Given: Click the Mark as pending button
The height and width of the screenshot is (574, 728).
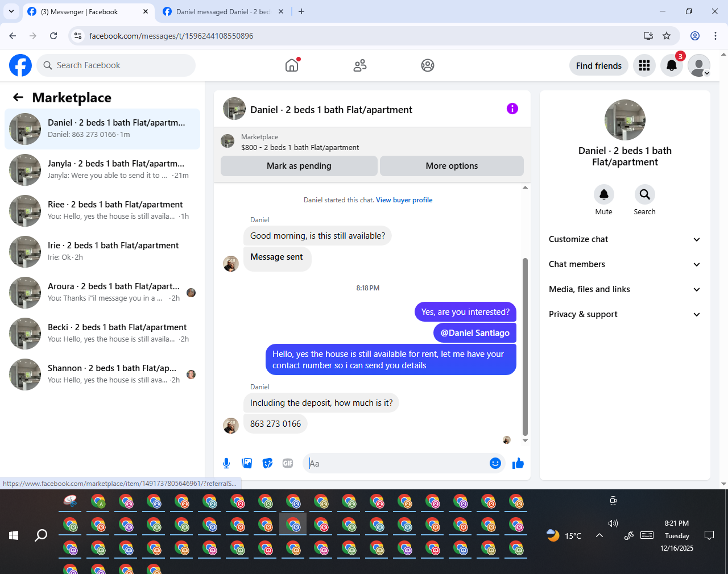Looking at the screenshot, I should coord(299,166).
